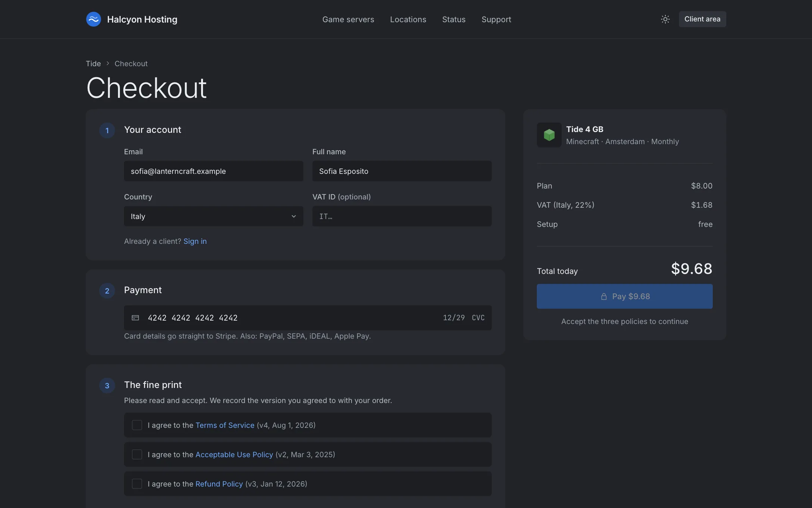The image size is (812, 508).
Task: Go to Locations in the navigation bar
Action: tap(408, 20)
